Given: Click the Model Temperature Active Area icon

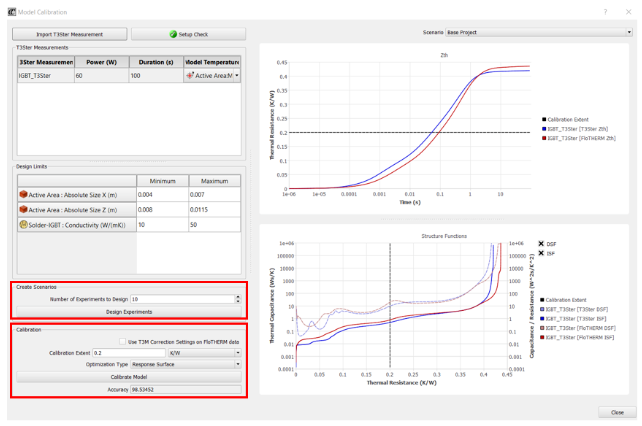Looking at the screenshot, I should click(191, 76).
